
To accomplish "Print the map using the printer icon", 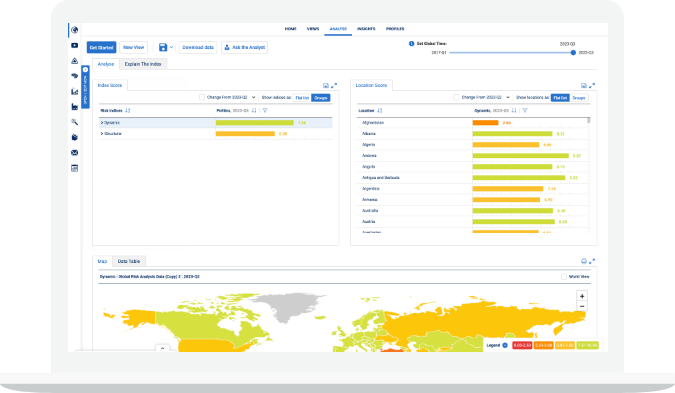I will 584,261.
